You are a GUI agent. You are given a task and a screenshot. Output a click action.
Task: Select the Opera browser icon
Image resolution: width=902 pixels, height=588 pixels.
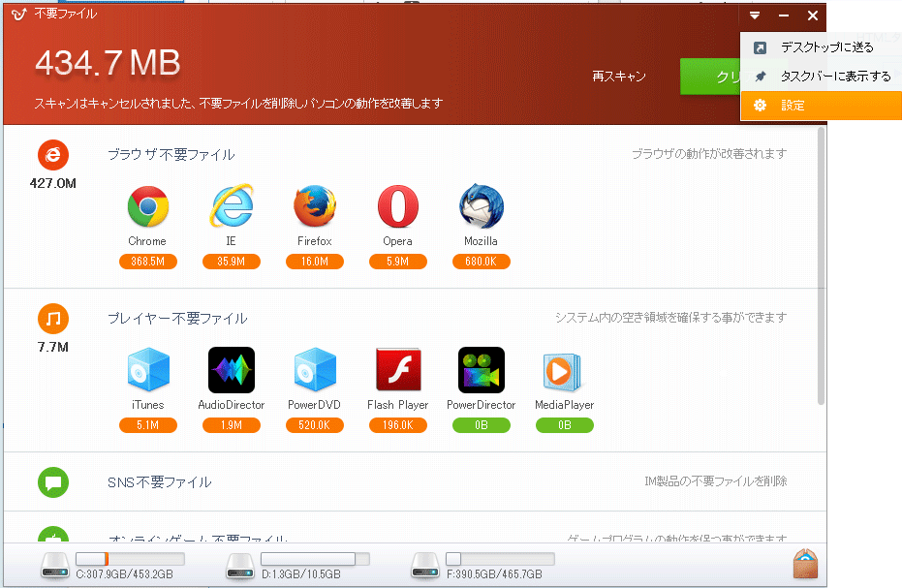coord(398,206)
